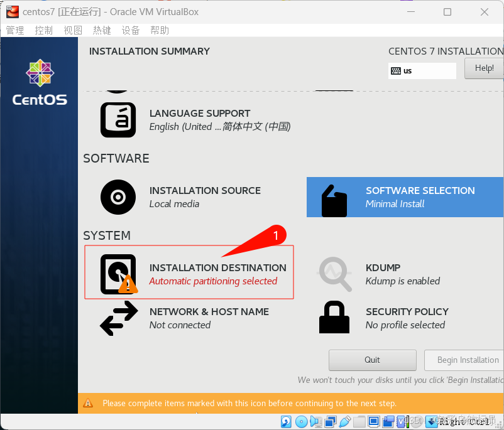The height and width of the screenshot is (430, 504).
Task: Click the audio status icon
Action: tap(315, 421)
